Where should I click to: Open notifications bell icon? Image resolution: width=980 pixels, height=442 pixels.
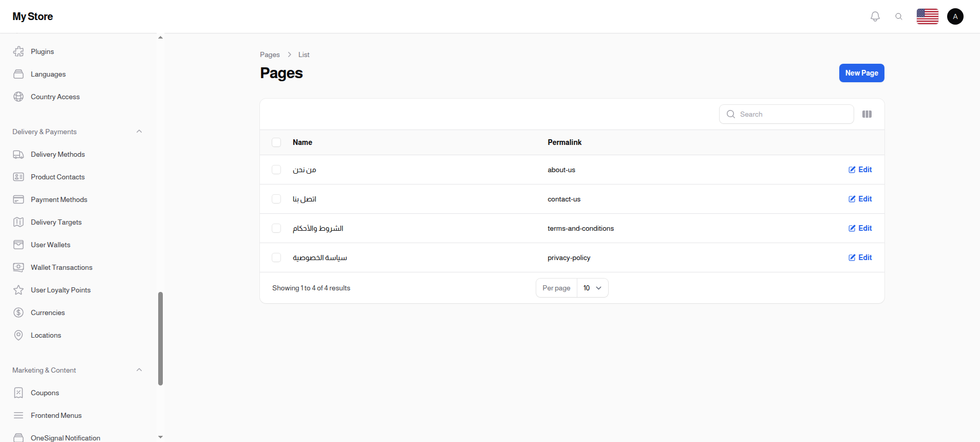[x=875, y=16]
